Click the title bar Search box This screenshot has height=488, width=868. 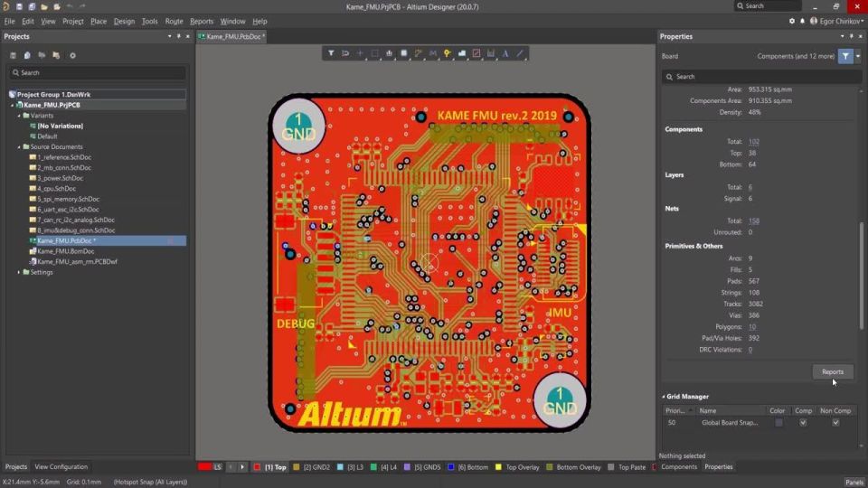pos(768,6)
